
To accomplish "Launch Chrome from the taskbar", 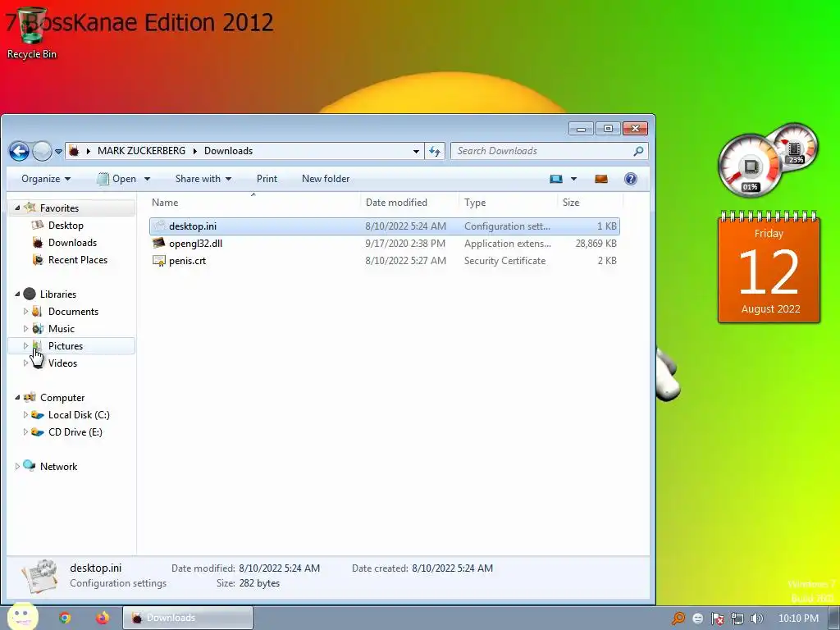I will 64,618.
